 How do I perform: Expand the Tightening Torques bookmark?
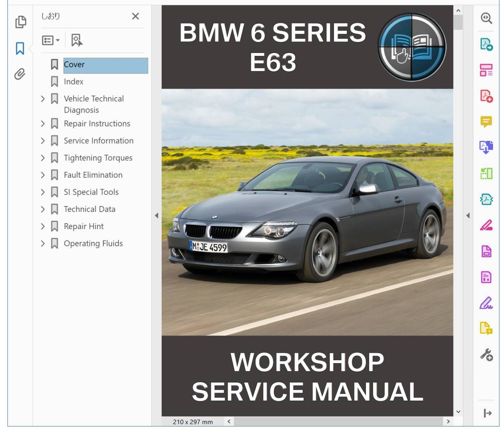pos(43,158)
